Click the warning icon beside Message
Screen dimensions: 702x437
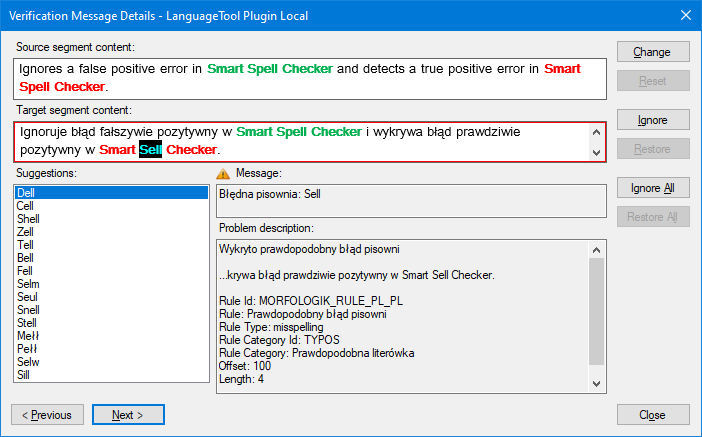pos(223,174)
